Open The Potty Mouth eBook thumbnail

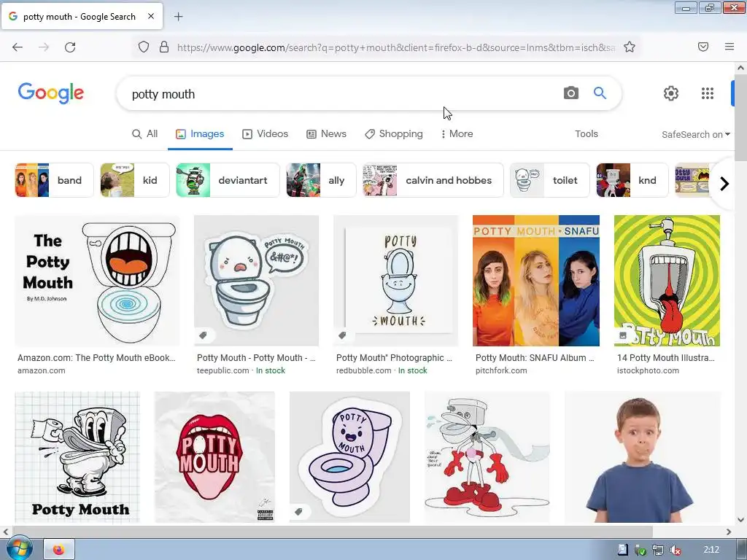97,281
